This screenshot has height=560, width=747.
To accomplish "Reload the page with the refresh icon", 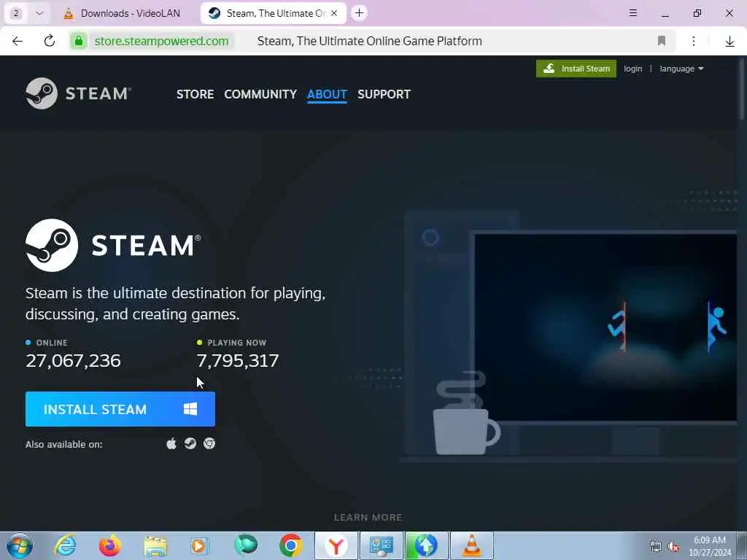I will [x=49, y=41].
